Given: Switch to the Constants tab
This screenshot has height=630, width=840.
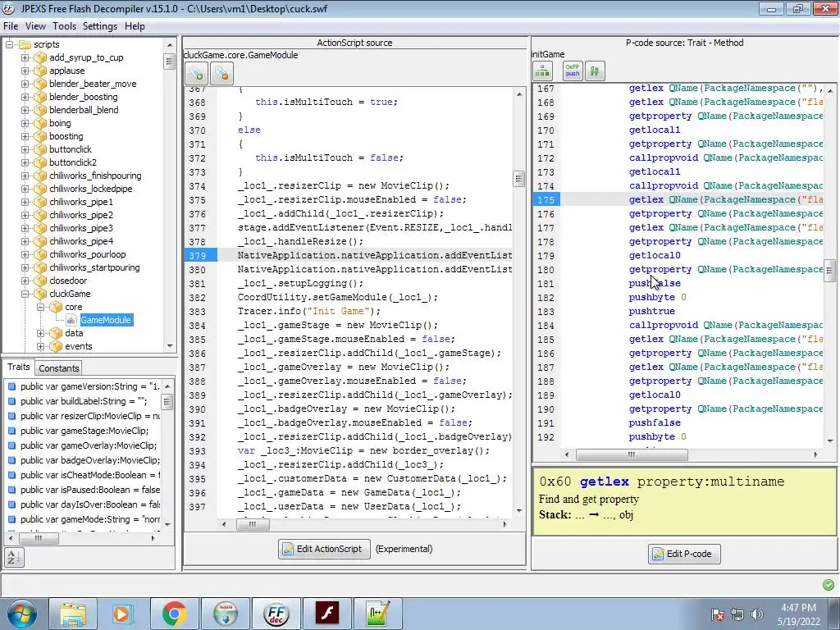Looking at the screenshot, I should coord(59,368).
